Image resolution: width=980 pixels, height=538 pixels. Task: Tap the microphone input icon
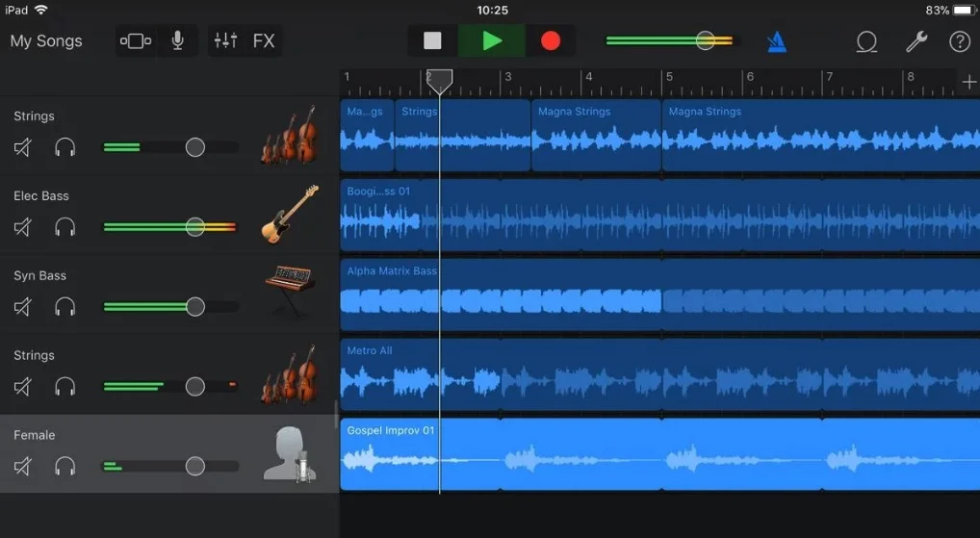point(177,41)
